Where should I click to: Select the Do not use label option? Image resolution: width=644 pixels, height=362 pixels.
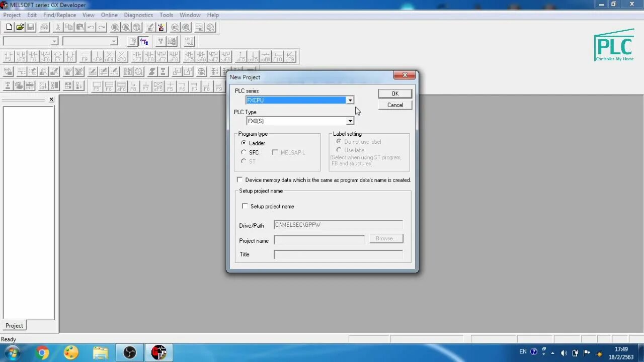tap(339, 141)
